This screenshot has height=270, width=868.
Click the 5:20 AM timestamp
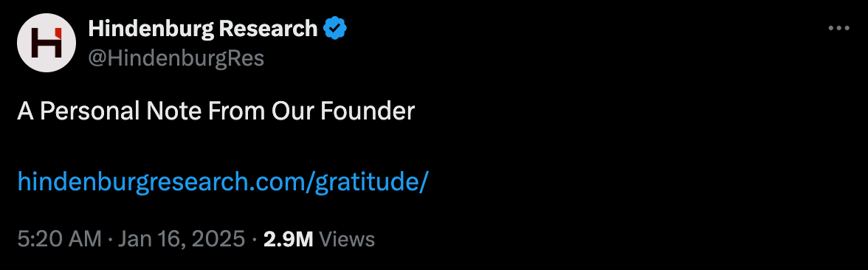coord(60,239)
